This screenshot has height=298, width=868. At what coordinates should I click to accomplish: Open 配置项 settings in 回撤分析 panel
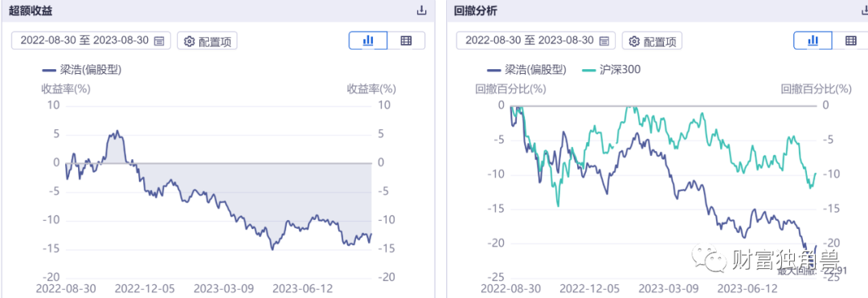(x=652, y=41)
